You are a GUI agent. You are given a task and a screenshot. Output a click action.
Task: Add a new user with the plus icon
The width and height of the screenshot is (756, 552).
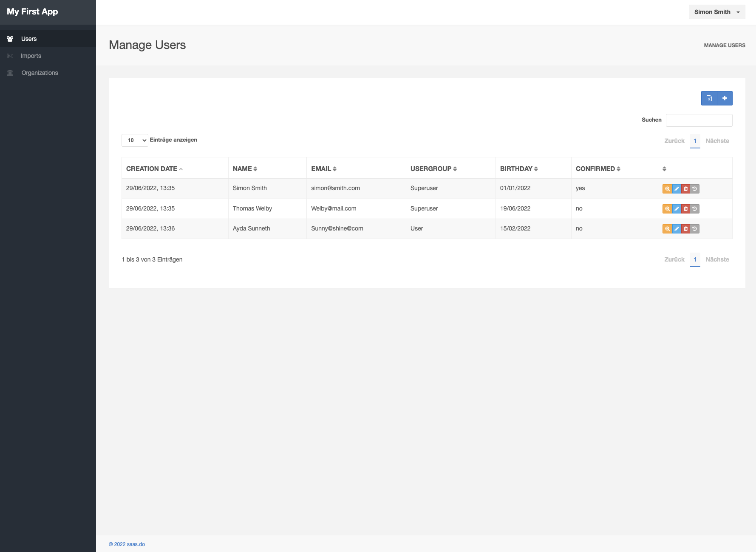point(725,98)
